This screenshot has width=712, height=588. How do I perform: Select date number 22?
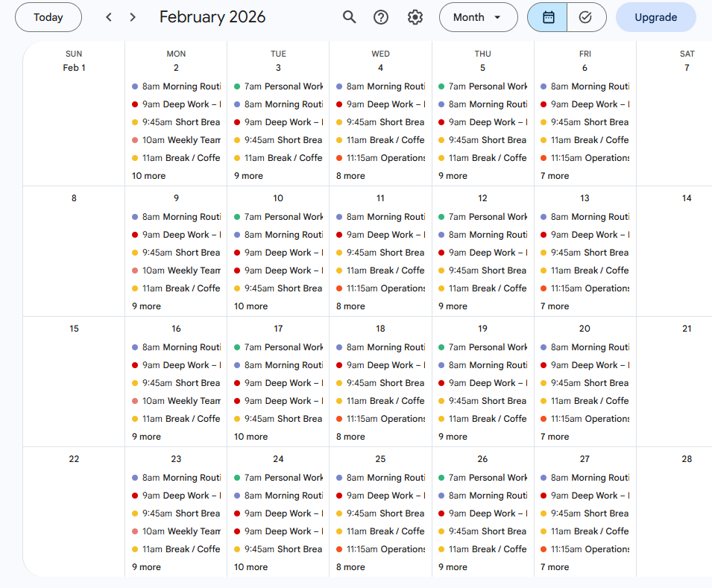(74, 458)
